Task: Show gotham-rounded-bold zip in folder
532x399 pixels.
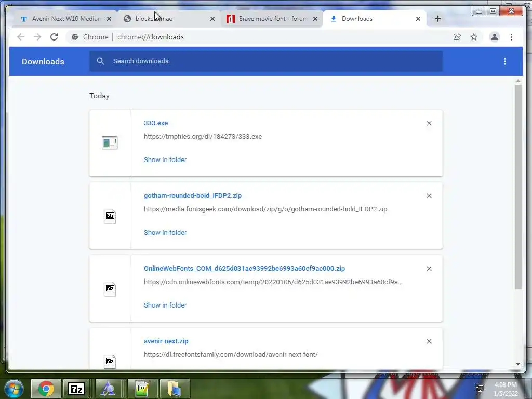Action: click(x=165, y=232)
